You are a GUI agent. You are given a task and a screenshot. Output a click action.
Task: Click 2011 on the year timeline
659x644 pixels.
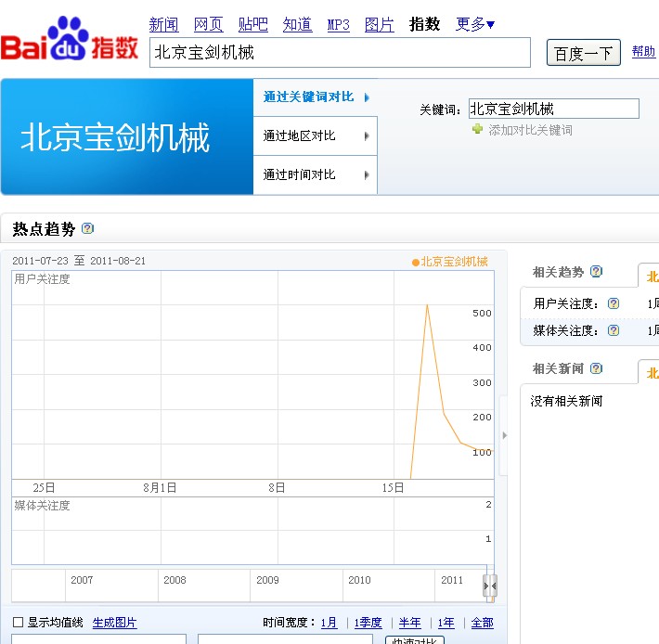[452, 580]
